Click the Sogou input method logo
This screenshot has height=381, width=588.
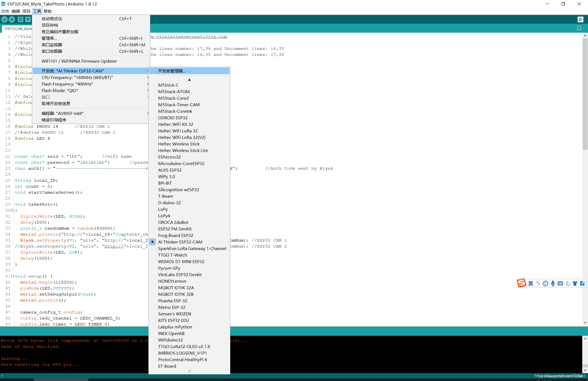pos(521,283)
